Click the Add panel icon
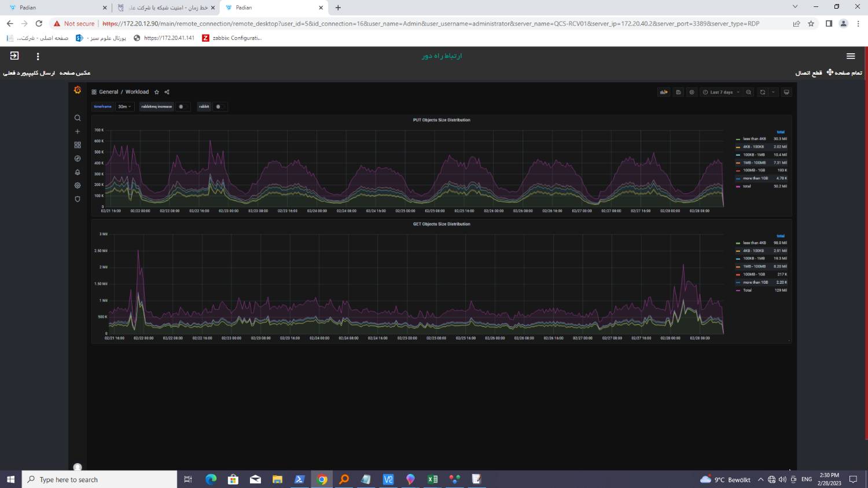The width and height of the screenshot is (868, 488). pyautogui.click(x=664, y=92)
